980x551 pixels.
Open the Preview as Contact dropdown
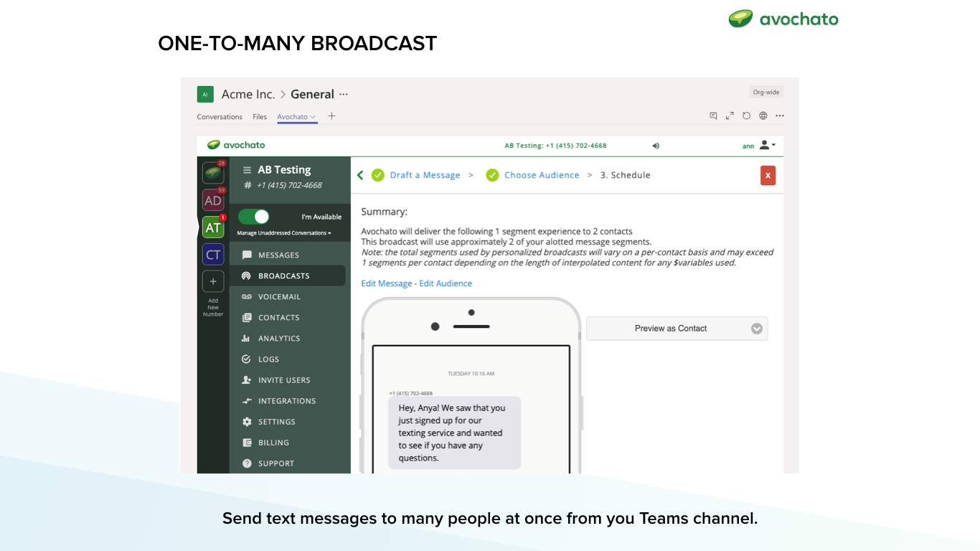(677, 329)
